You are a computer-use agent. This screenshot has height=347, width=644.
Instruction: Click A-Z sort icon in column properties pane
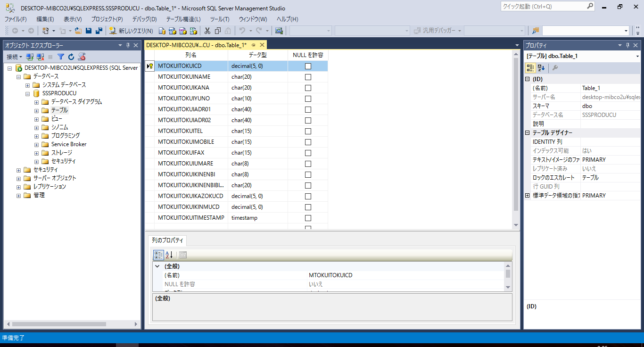pos(169,255)
